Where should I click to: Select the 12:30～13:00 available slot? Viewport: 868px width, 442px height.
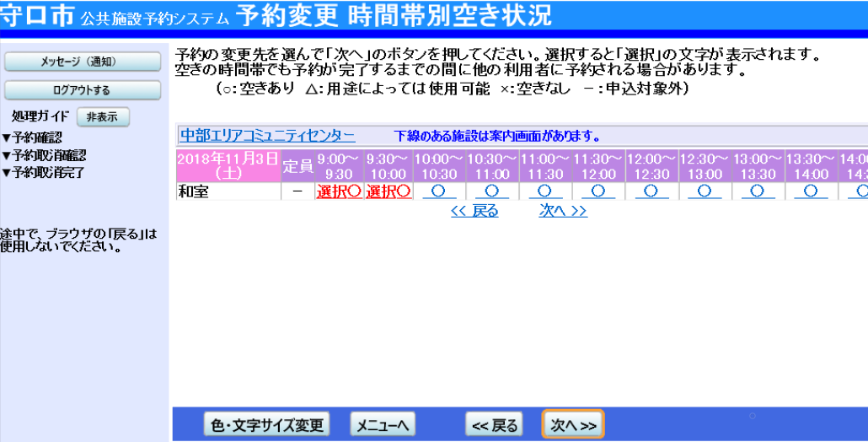click(705, 191)
